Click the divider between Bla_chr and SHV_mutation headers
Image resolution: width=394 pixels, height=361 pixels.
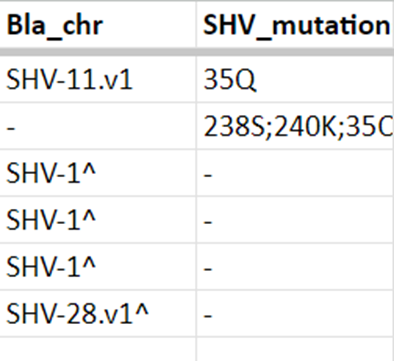tap(196, 25)
